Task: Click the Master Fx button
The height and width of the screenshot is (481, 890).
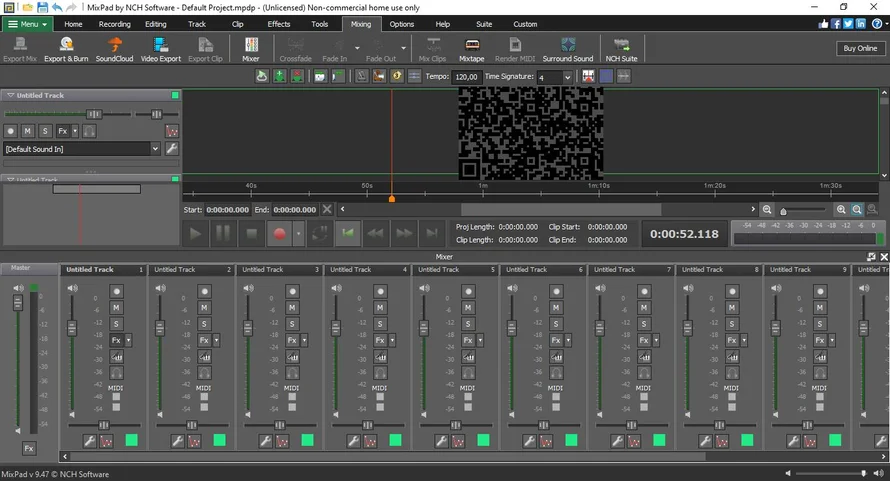Action: click(x=29, y=449)
